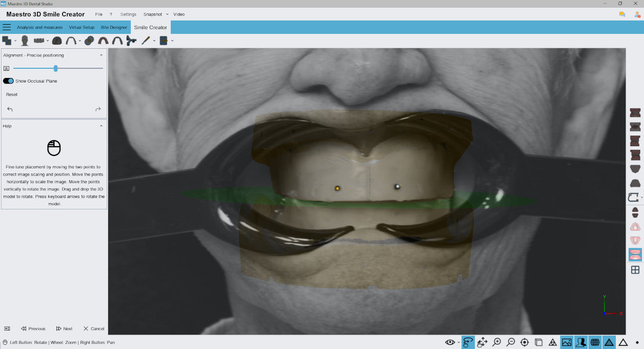Viewport: 644px width, 349px height.
Task: Click the XYZ axis orientation gizmo
Action: pos(612,305)
